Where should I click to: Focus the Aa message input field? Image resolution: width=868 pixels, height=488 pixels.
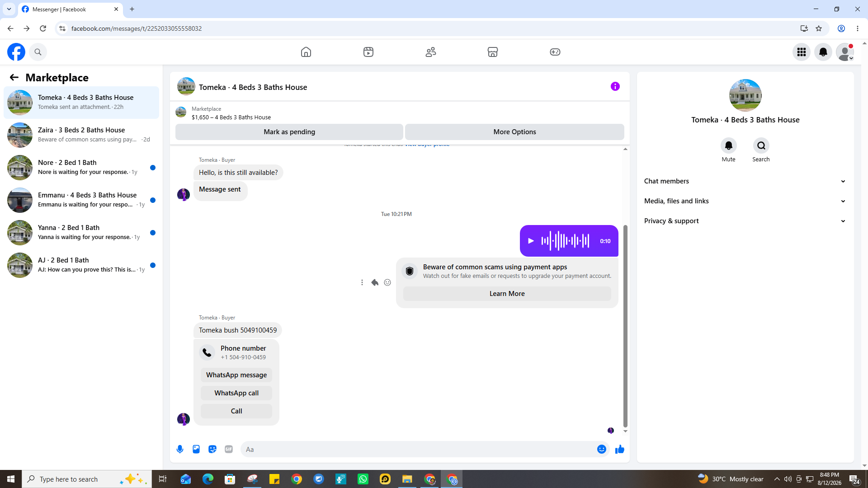pyautogui.click(x=418, y=449)
